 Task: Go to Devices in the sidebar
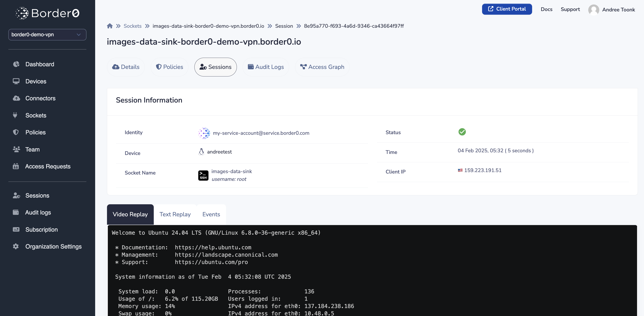click(36, 81)
